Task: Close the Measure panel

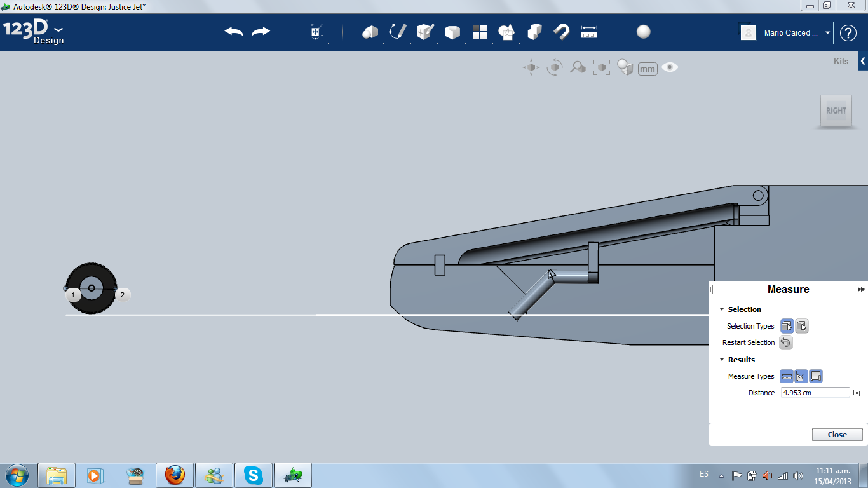Action: (x=837, y=435)
